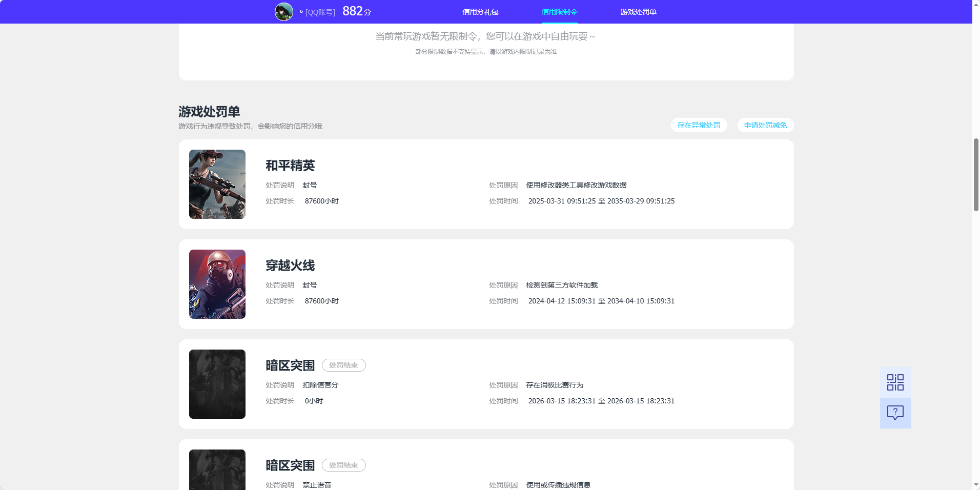Click the help feedback bubble icon
Viewport: 980px width, 490px height.
point(894,413)
